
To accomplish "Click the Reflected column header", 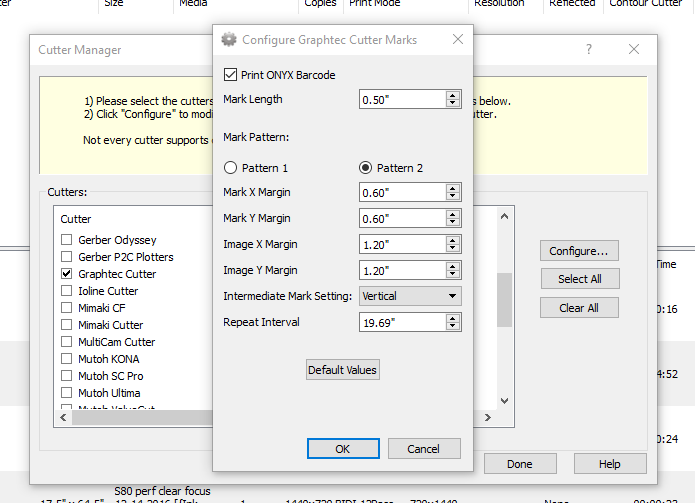I will [572, 3].
